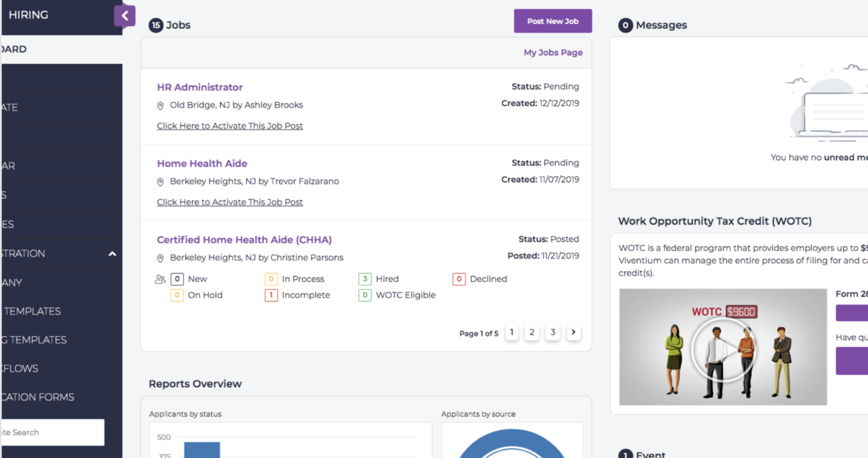Viewport: 868px width, 458px height.
Task: Click the 15 jobs count badge
Action: coord(156,25)
